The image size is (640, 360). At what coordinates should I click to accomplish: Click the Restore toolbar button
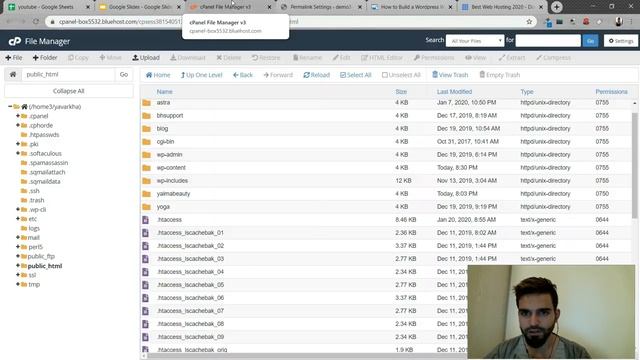[x=266, y=58]
